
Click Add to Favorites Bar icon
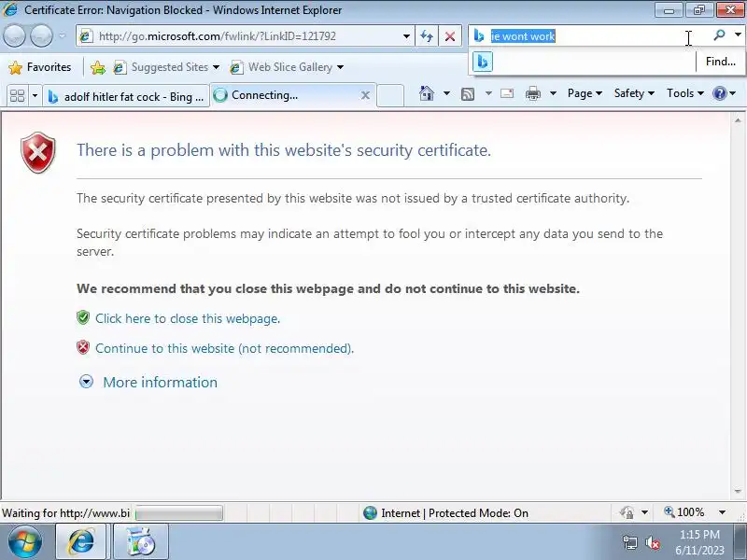[98, 67]
